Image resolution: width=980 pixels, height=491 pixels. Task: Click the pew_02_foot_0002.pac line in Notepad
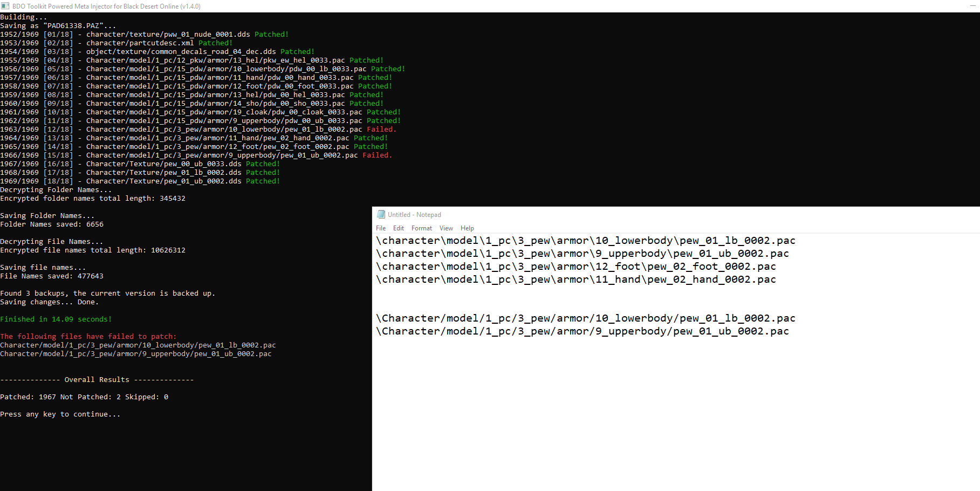point(575,267)
